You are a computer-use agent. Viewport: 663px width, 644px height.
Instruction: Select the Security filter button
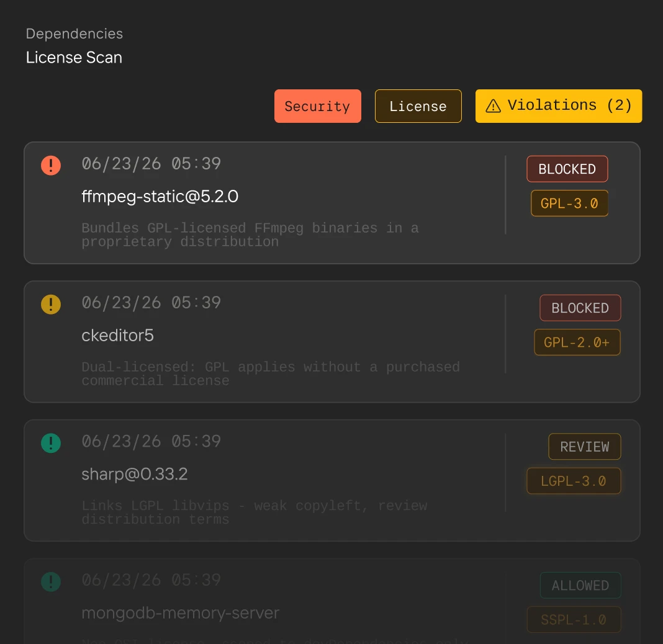tap(318, 106)
